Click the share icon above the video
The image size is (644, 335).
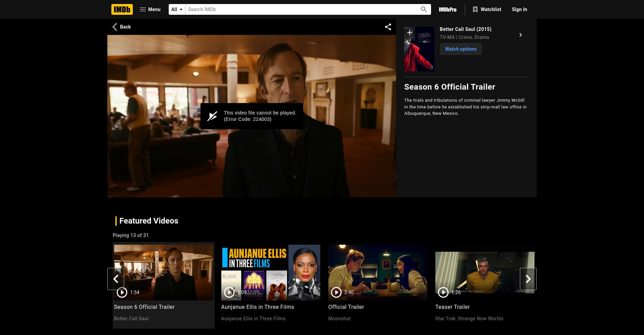(388, 27)
